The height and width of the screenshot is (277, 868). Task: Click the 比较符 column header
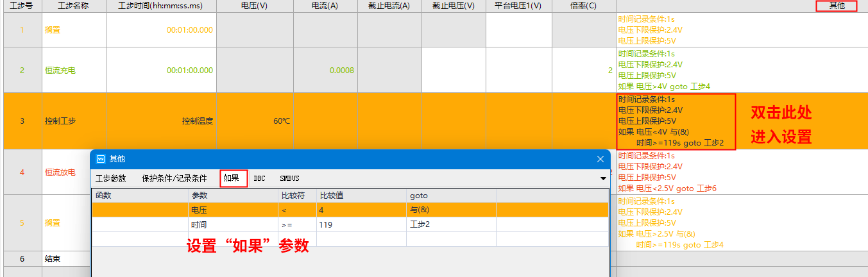(297, 195)
